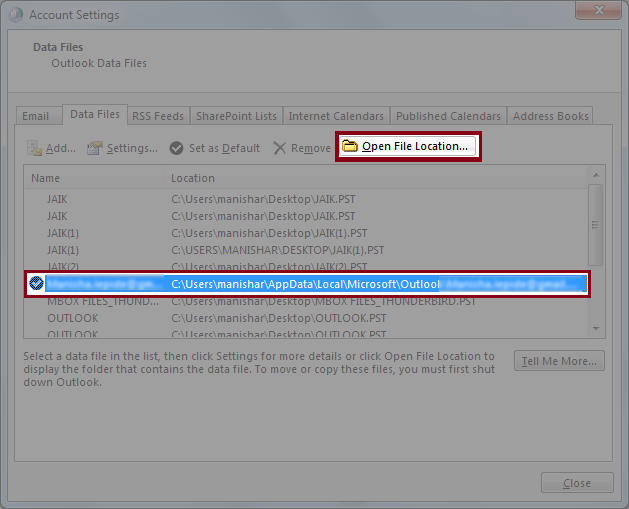Viewport: 629px width, 509px height.
Task: Click the Outlook icon in the title bar
Action: click(x=15, y=14)
